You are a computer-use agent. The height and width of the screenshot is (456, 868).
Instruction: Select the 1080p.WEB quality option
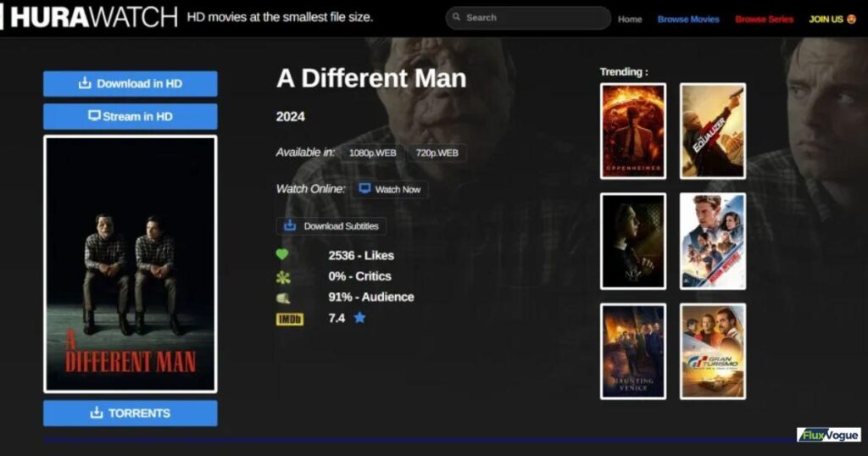pyautogui.click(x=373, y=153)
